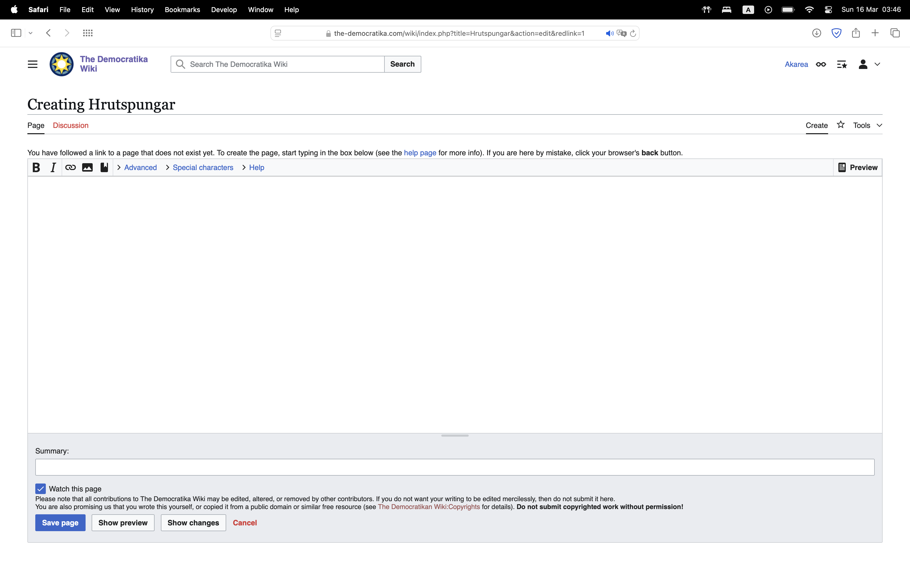Open the watchlist icon in header
The image size is (910, 588).
842,64
